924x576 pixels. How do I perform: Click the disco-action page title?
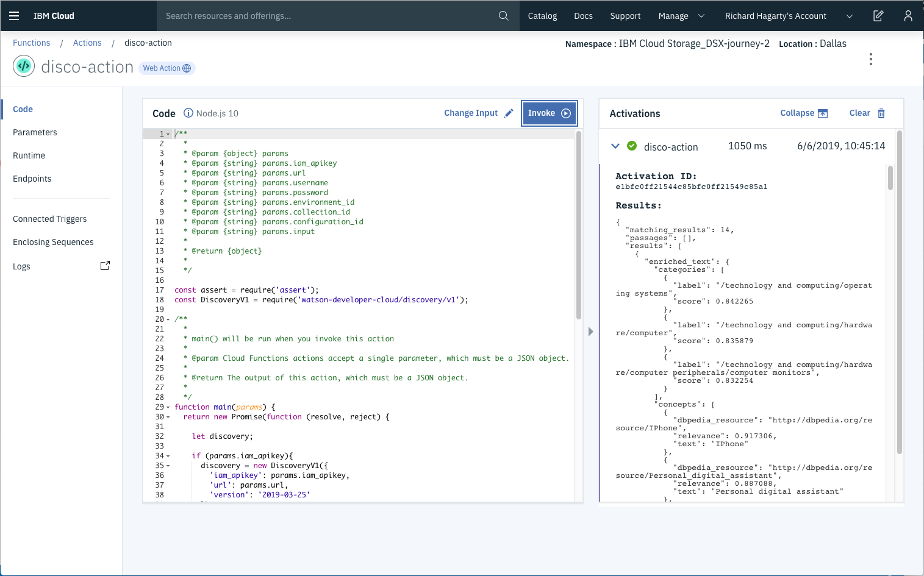coord(87,67)
